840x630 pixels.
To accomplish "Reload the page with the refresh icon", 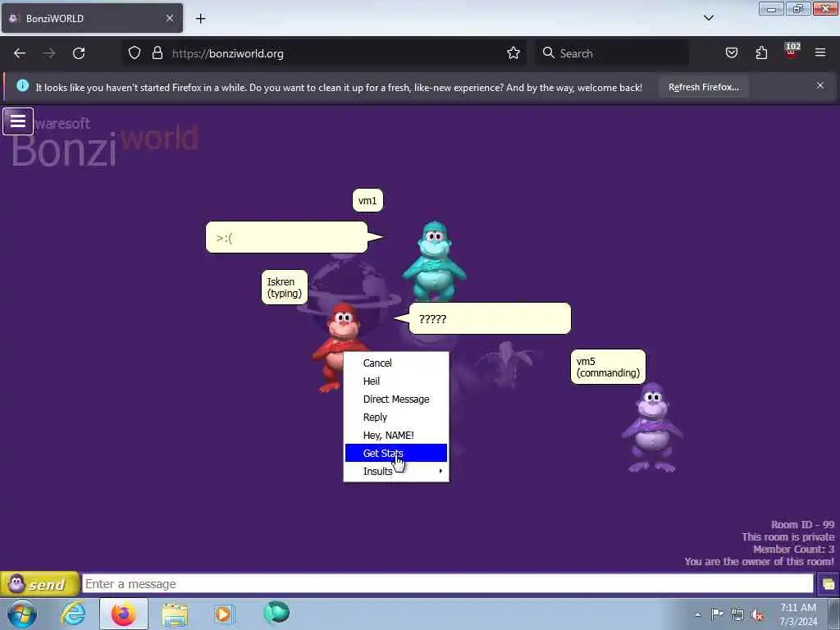I will pos(79,53).
